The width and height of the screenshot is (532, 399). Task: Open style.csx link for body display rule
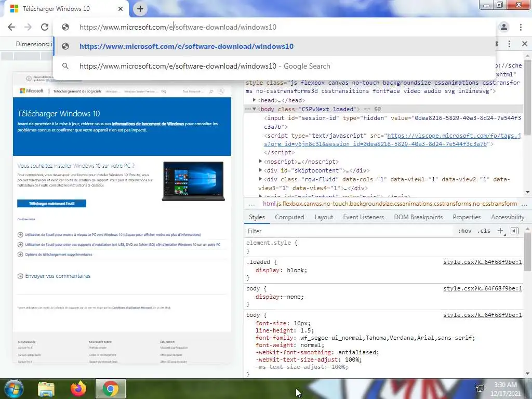click(x=483, y=288)
